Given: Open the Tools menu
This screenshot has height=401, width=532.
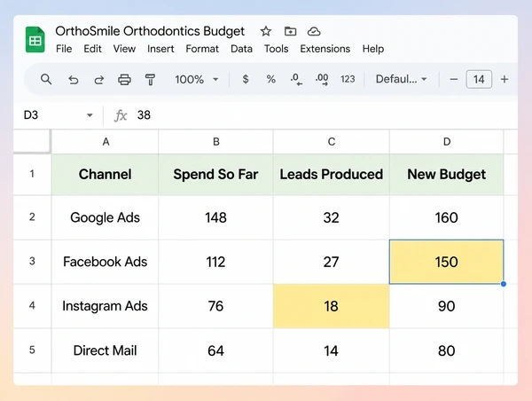Looking at the screenshot, I should (x=276, y=49).
